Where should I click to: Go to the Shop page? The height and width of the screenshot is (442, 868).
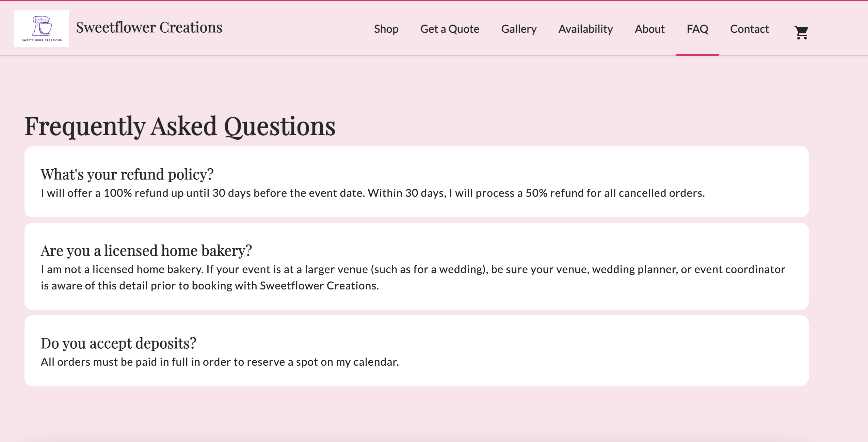tap(386, 29)
